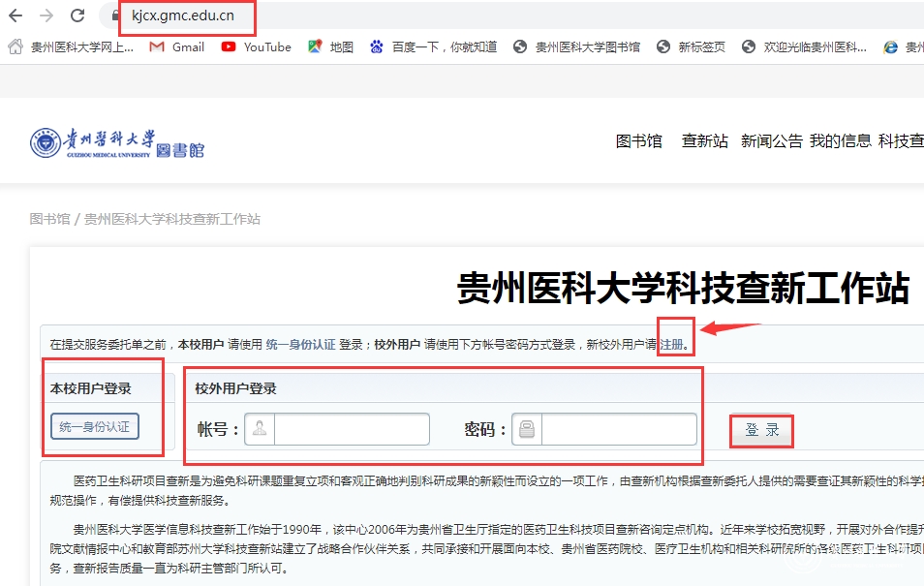Focus the 密码 password input field
Image resolution: width=924 pixels, height=586 pixels.
[x=618, y=429]
